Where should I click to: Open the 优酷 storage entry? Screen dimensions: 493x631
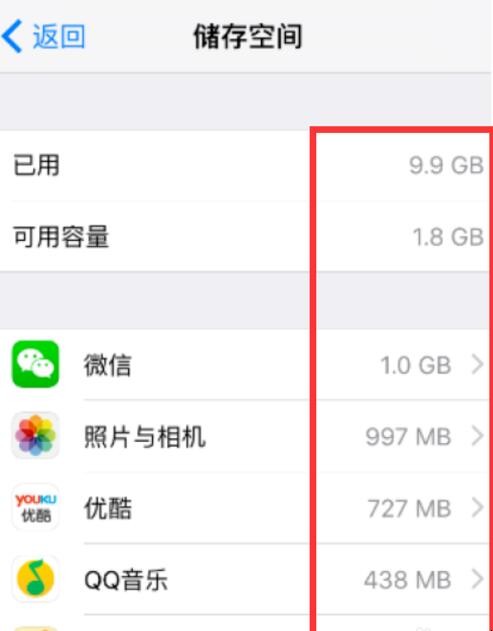pyautogui.click(x=246, y=507)
